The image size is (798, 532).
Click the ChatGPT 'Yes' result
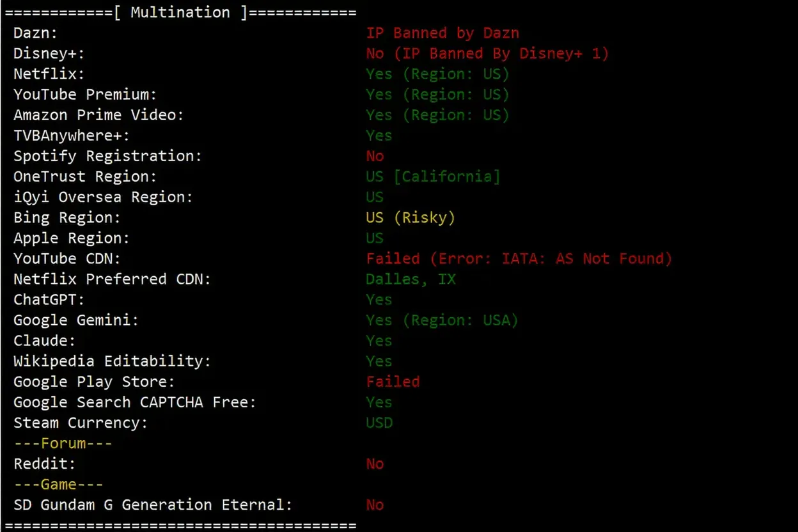(x=379, y=299)
